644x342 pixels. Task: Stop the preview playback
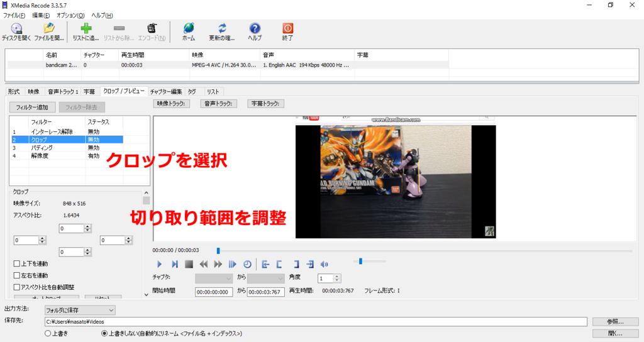(x=189, y=265)
